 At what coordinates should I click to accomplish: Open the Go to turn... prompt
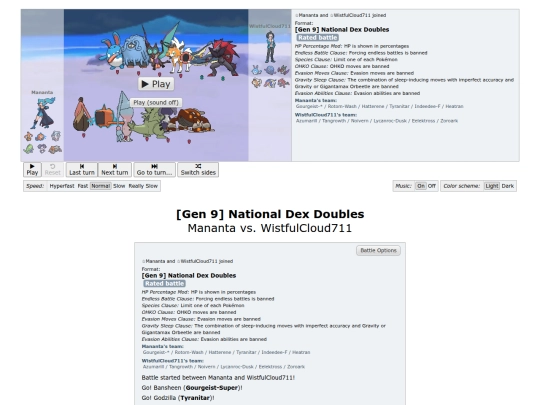154,170
